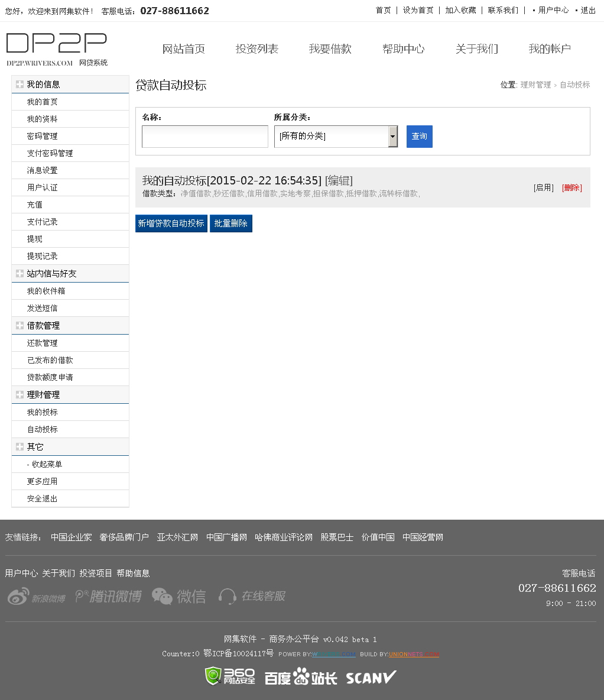This screenshot has height=700, width=604.
Task: Open the 所属分类 category dropdown
Action: coord(336,137)
